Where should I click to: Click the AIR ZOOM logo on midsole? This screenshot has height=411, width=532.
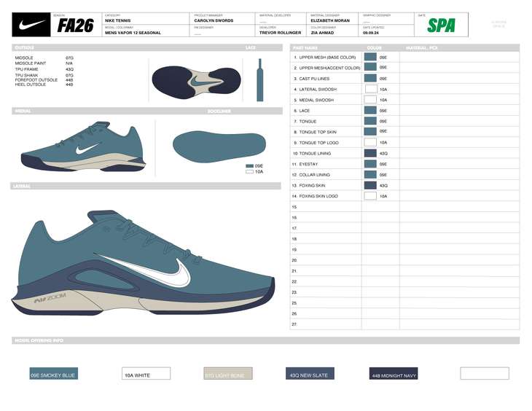point(50,298)
